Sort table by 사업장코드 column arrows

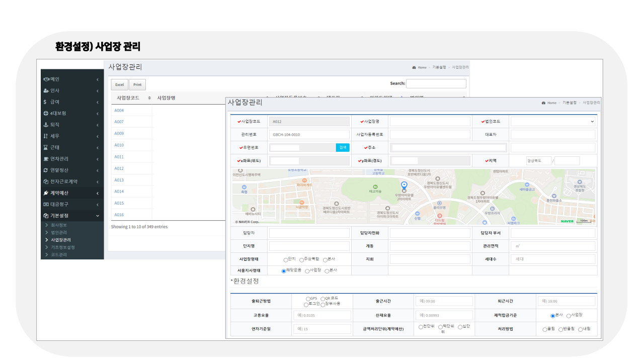pyautogui.click(x=149, y=98)
